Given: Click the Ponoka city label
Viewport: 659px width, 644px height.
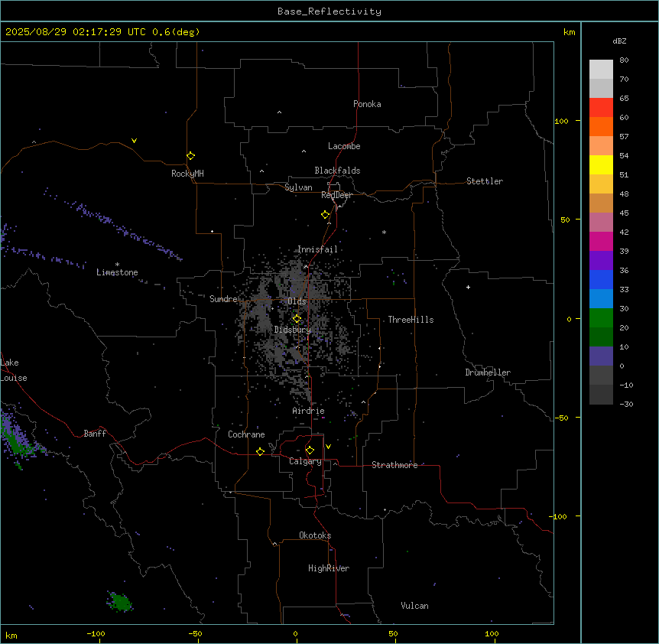Looking at the screenshot, I should click(x=367, y=104).
